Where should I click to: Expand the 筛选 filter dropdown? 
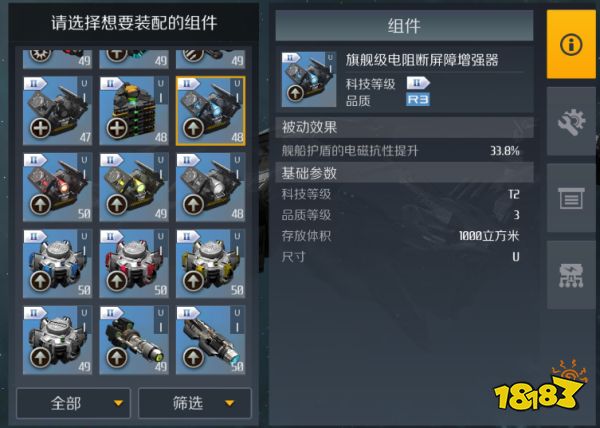(x=195, y=403)
